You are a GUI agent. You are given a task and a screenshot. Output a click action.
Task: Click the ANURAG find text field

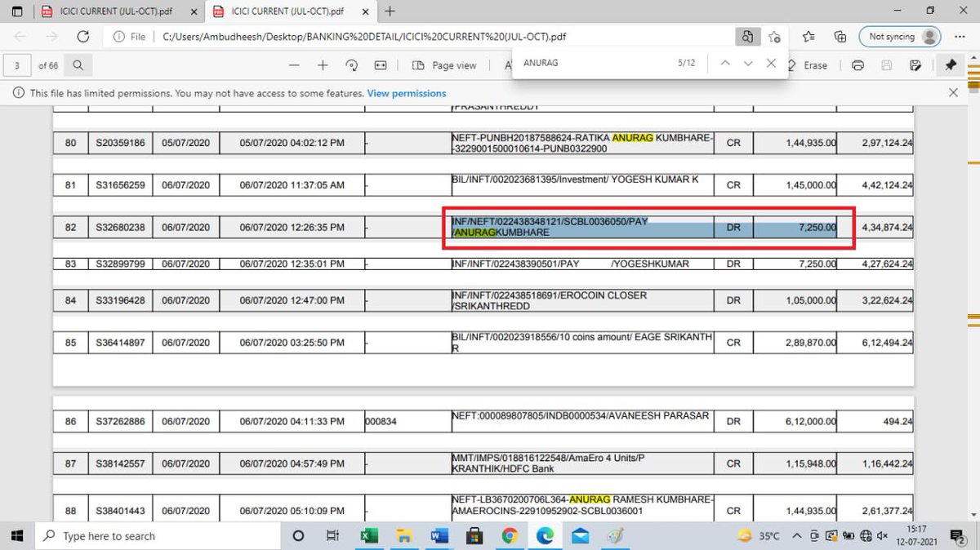coord(592,63)
